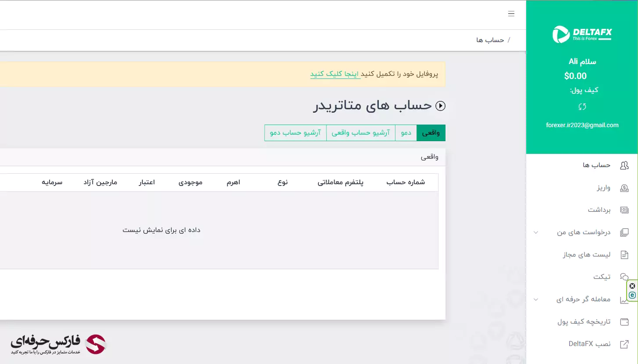Click the لیست های مجاز document icon
This screenshot has height=364, width=638.
point(624,255)
